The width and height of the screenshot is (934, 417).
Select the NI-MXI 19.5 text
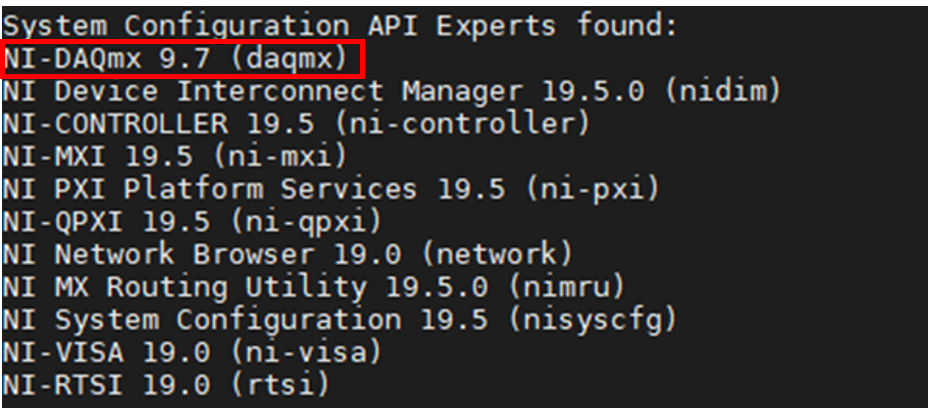[98, 157]
